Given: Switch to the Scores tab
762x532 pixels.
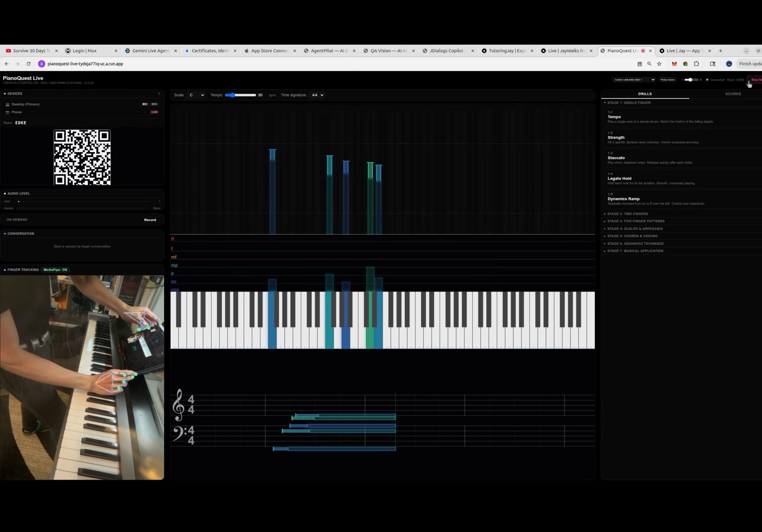Looking at the screenshot, I should point(733,94).
